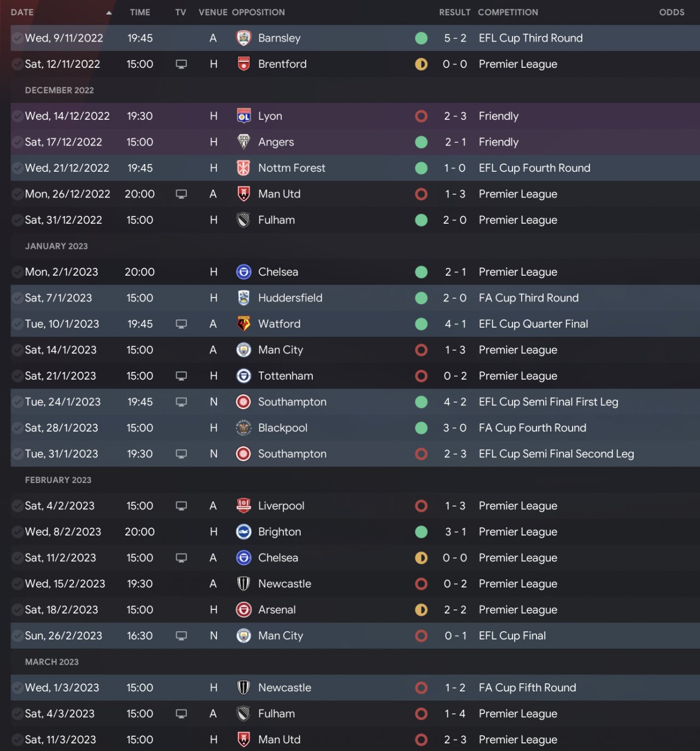
Task: Click the Result column header
Action: tap(454, 13)
